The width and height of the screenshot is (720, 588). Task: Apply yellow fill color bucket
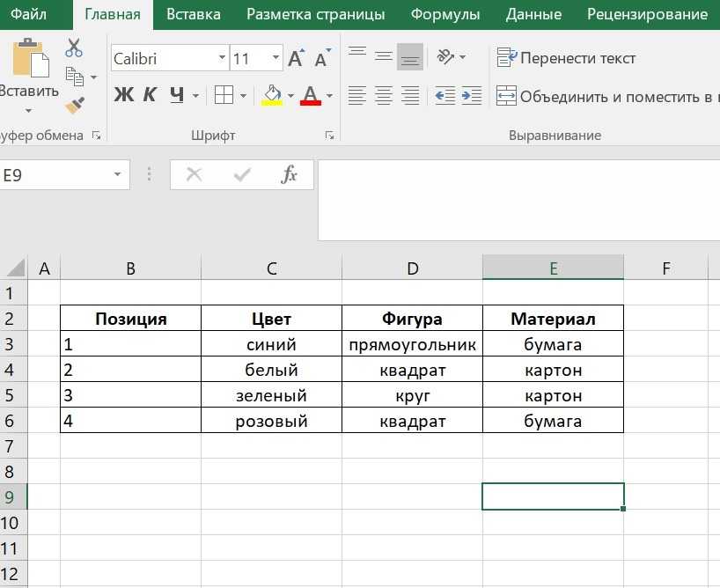[x=272, y=95]
